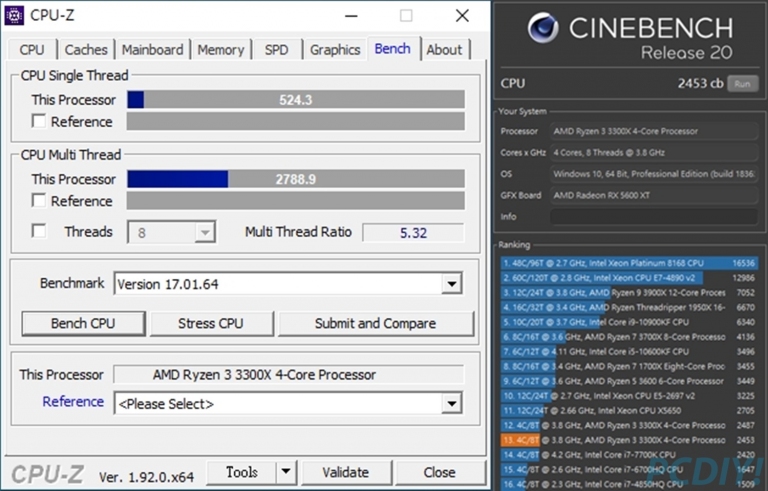
Task: Select ranking row 1 Xeon Platinum 8168
Action: (629, 263)
